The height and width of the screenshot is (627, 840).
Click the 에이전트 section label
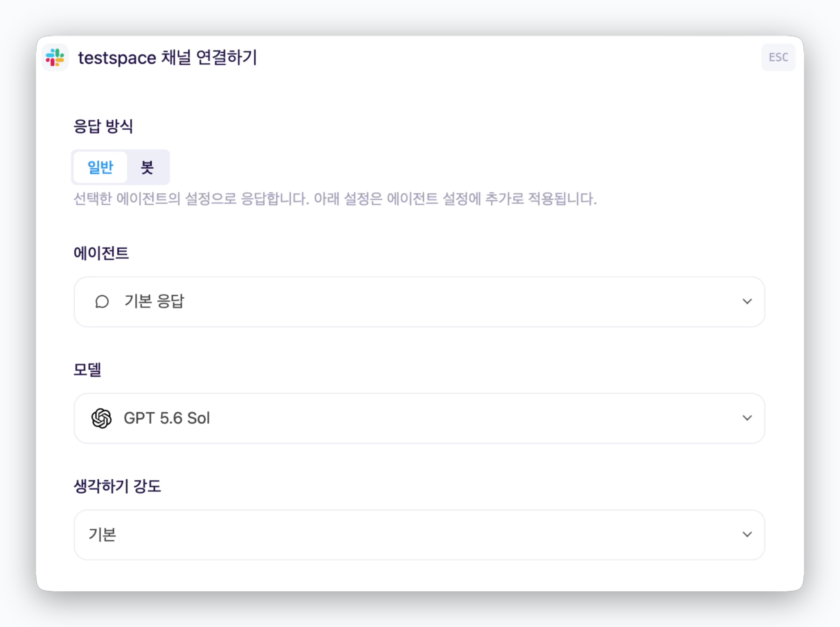point(101,253)
